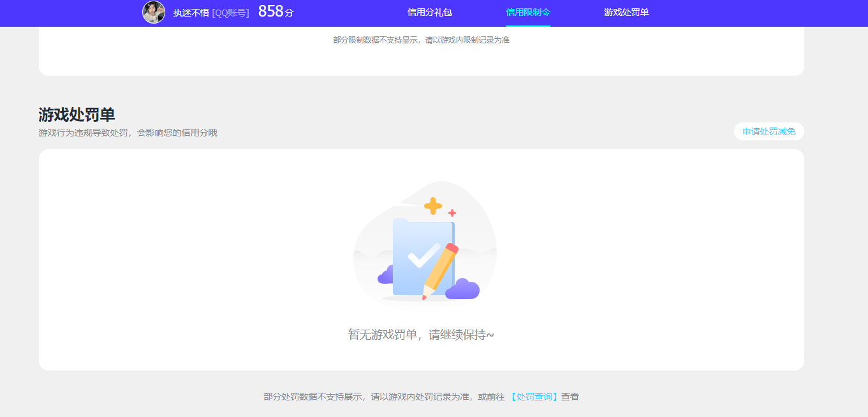Click the top disclaimer about restricted data
The image size is (868, 417).
point(421,40)
